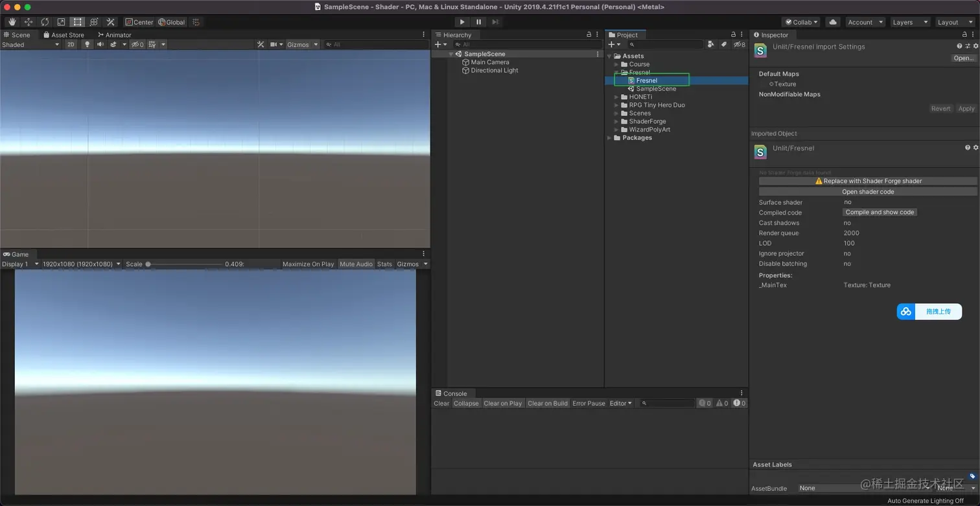Viewport: 980px width, 506px height.
Task: Open the Inspector help icon for import settings
Action: [959, 46]
